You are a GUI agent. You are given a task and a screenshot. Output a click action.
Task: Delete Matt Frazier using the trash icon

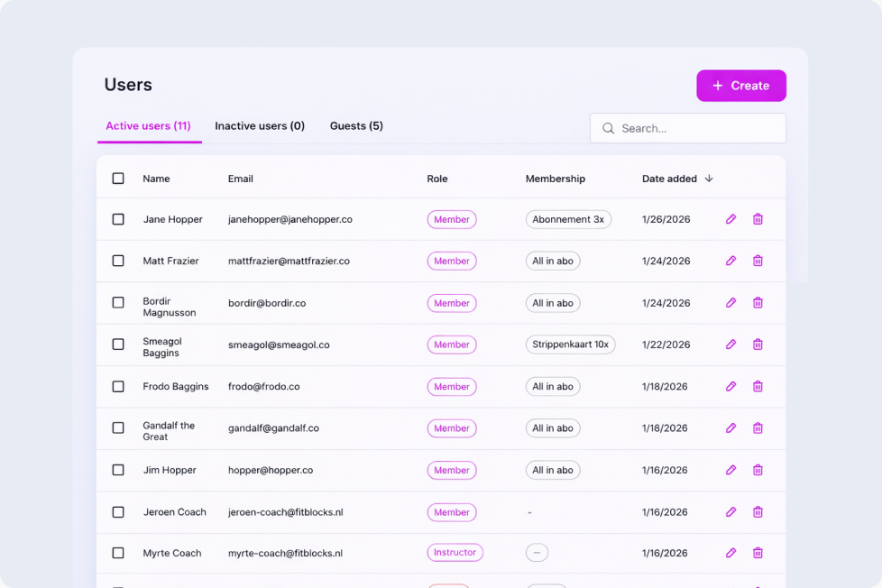click(758, 261)
